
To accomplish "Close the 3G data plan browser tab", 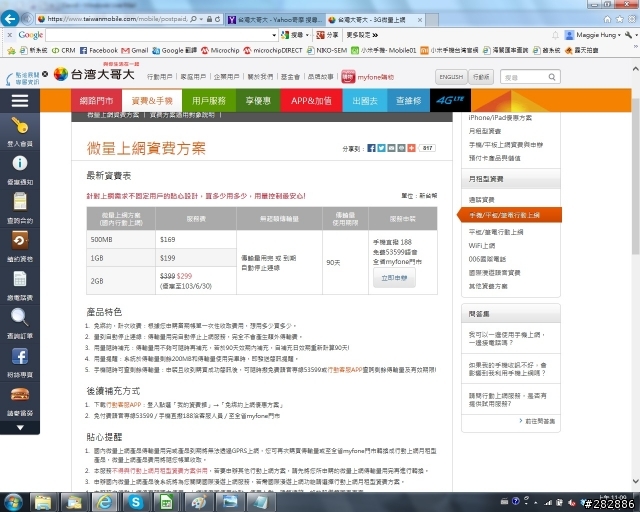I will 420,20.
